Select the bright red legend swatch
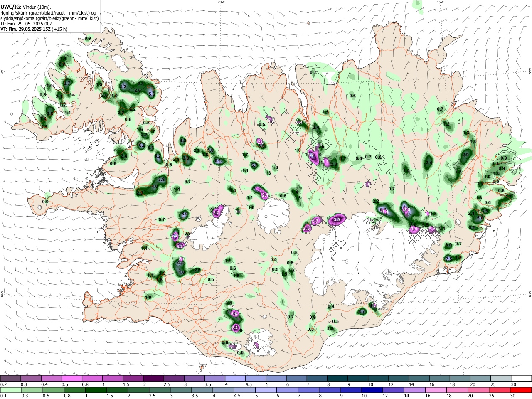Viewport: 532px width, 399px height. pos(521,390)
